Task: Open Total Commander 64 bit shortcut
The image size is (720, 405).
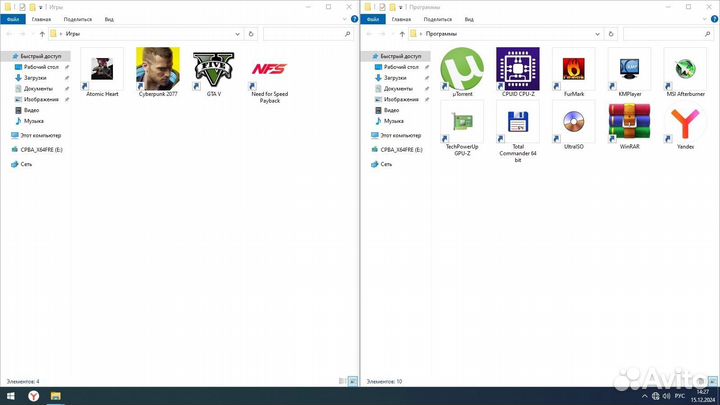Action: pyautogui.click(x=518, y=132)
